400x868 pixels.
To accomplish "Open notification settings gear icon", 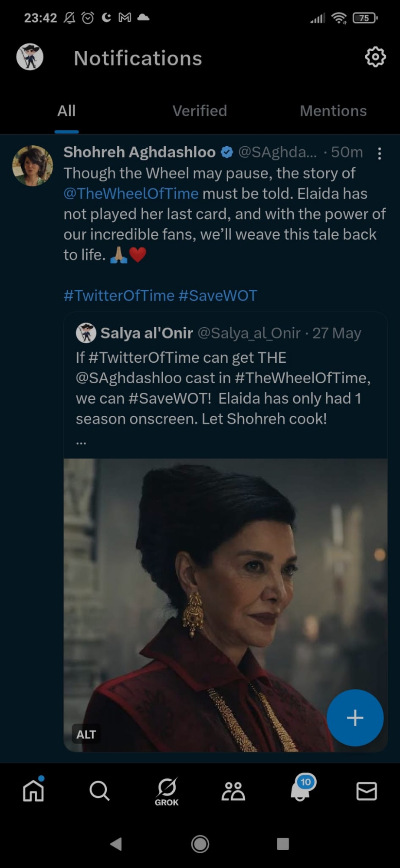I will click(x=375, y=57).
